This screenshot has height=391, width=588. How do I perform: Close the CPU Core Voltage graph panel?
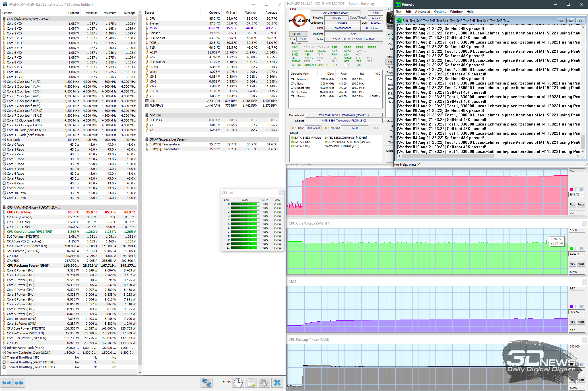tap(585, 224)
